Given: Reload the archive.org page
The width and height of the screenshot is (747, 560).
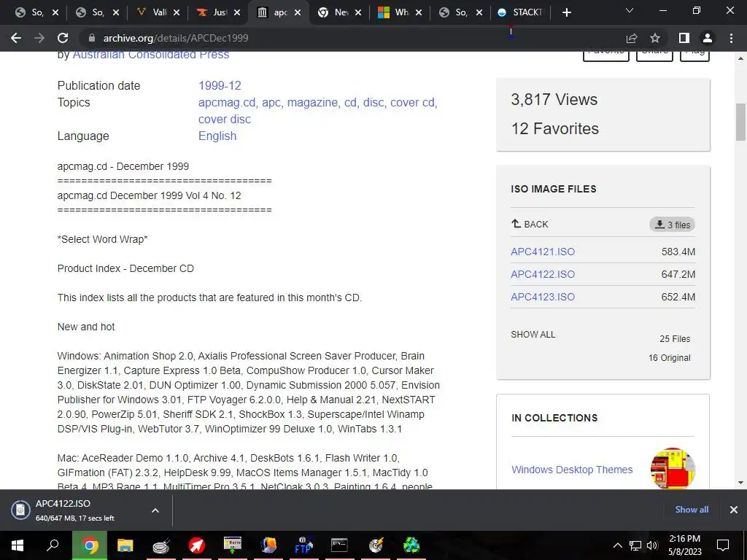Looking at the screenshot, I should pos(63,38).
